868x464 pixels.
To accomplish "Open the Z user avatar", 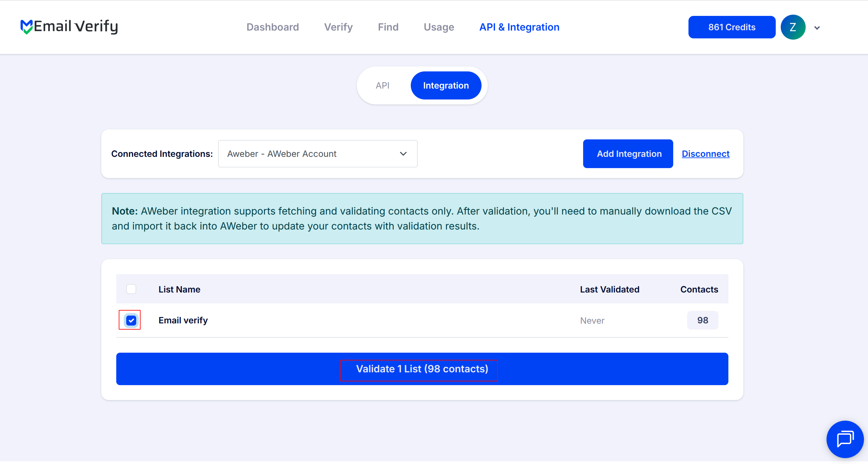I will coord(793,27).
